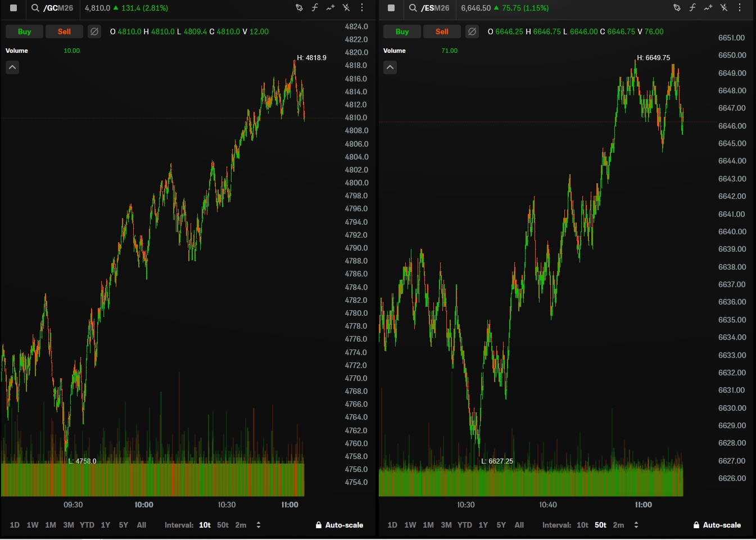Set interval to 50t on /GCM26 chart

[223, 525]
